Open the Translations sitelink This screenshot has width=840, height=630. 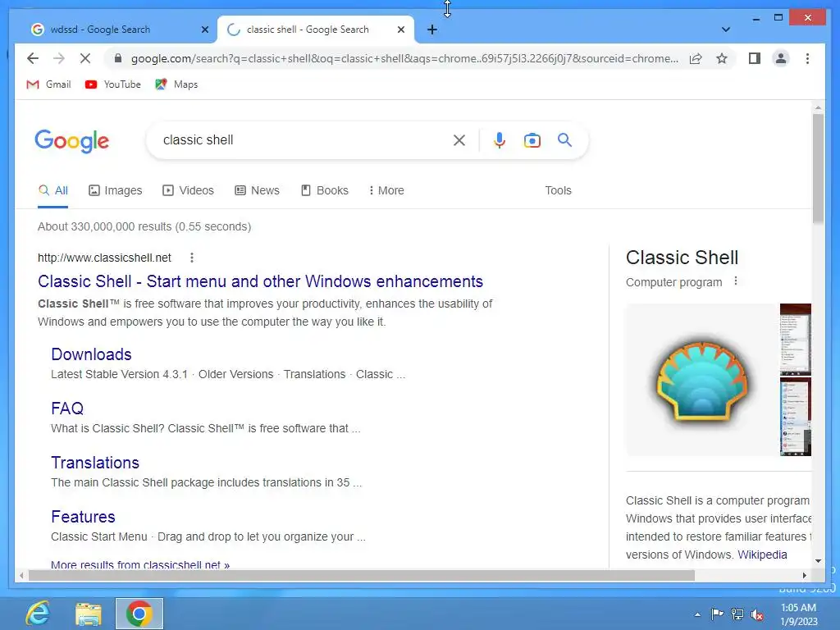coord(95,463)
